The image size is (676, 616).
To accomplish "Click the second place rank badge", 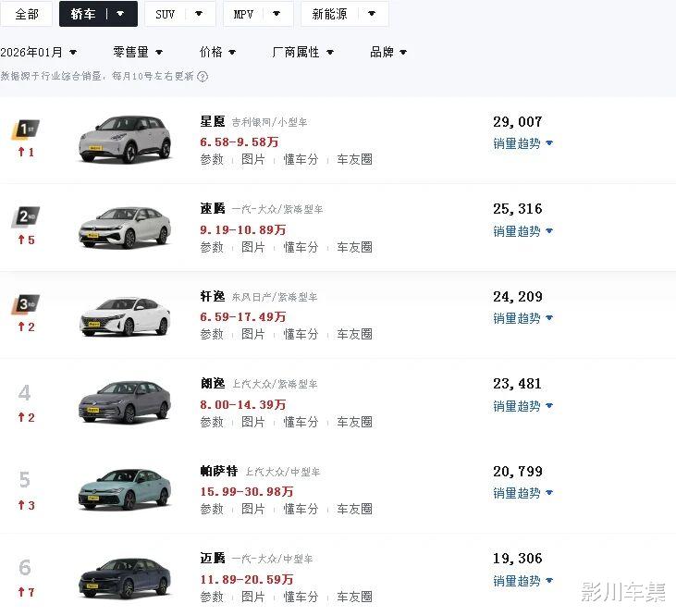I will (x=25, y=217).
